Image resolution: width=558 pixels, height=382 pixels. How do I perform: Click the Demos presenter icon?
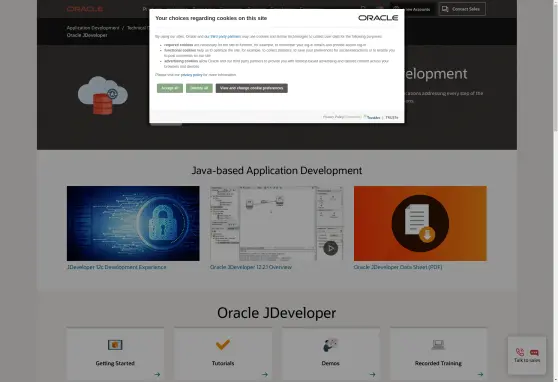[x=330, y=345]
